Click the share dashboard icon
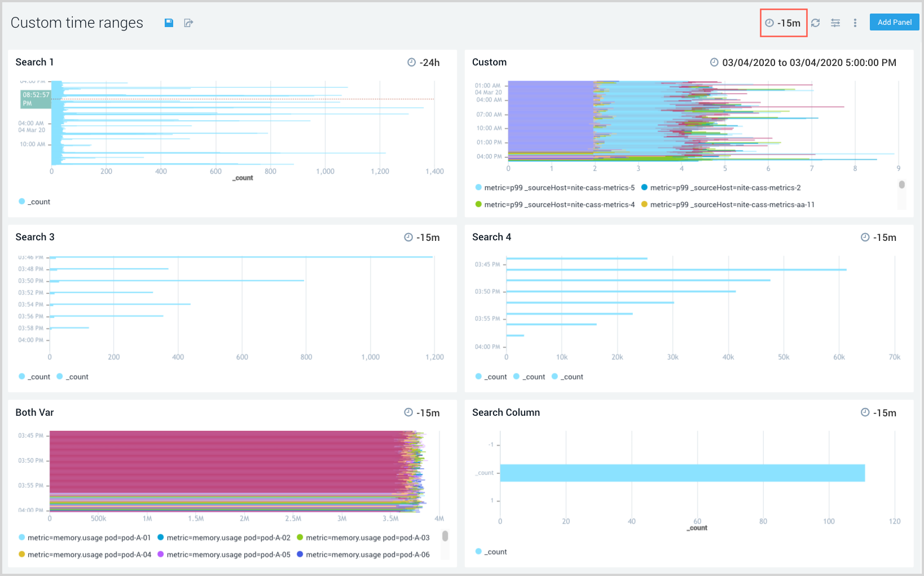The height and width of the screenshot is (576, 924). [188, 23]
